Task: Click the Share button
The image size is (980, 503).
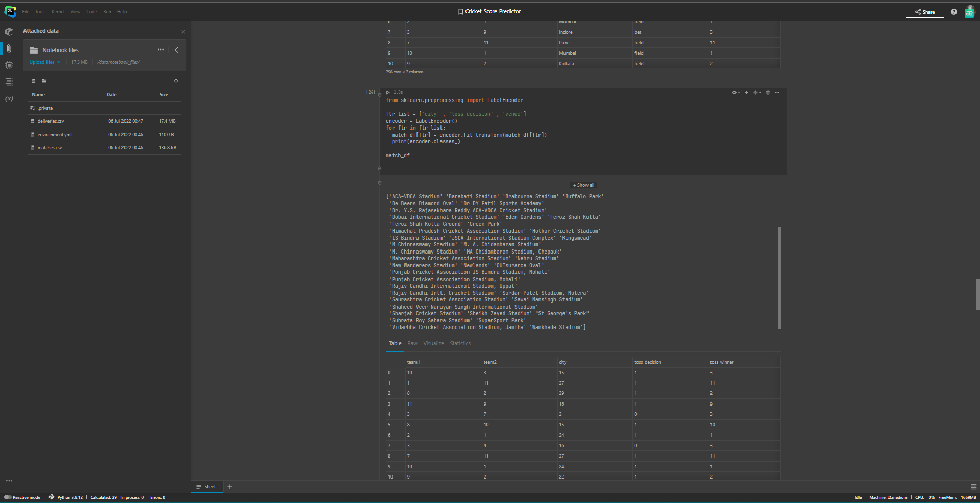Action: 925,12
